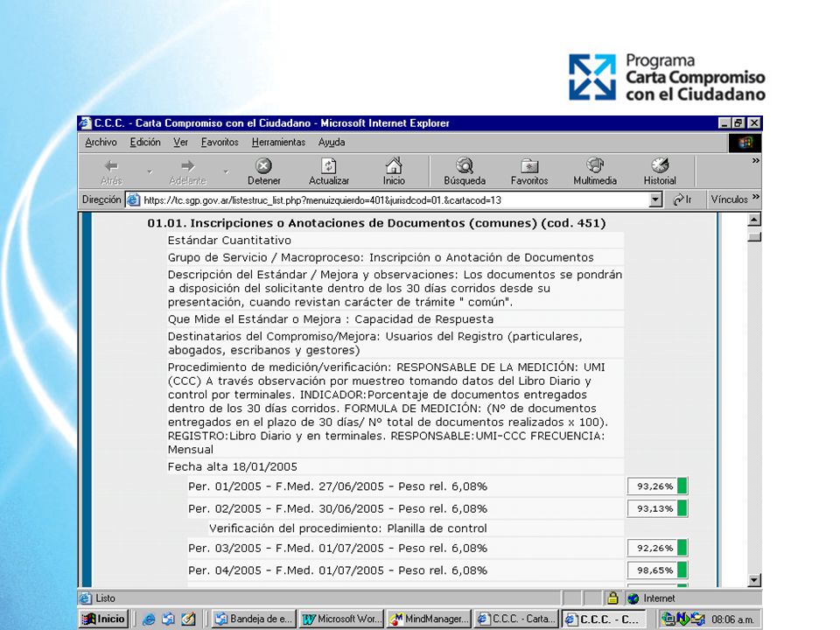Click the 'Estándar Cuantitativo' row
The image size is (840, 630).
[x=395, y=241]
